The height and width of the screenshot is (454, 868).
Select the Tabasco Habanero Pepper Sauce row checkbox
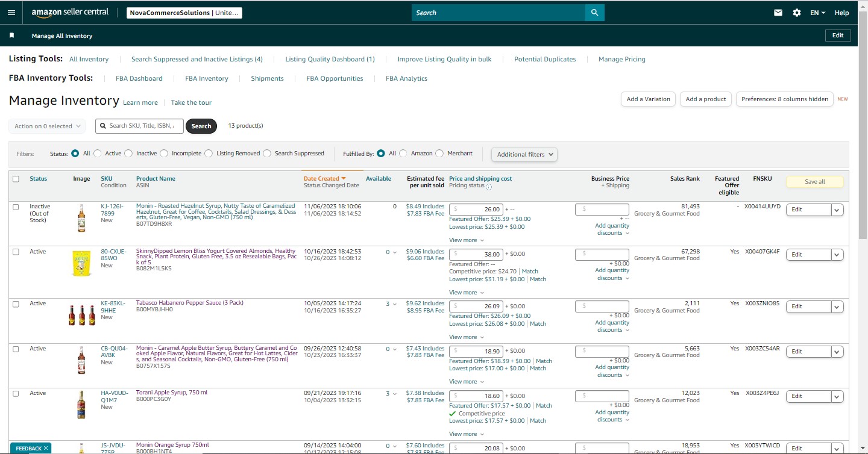pyautogui.click(x=16, y=303)
